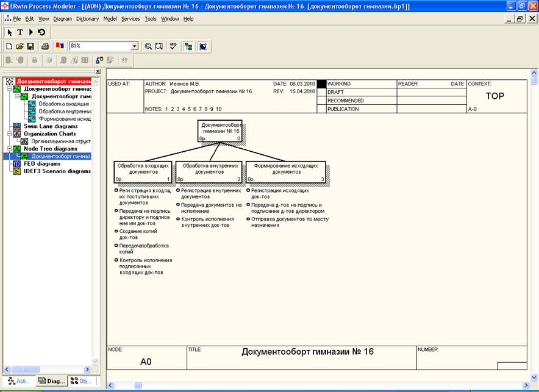Create a new model with the blank page icon
This screenshot has width=539, height=392.
click(x=9, y=46)
